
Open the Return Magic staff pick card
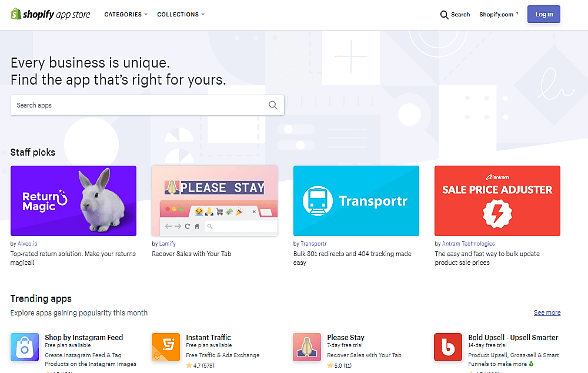click(x=73, y=201)
